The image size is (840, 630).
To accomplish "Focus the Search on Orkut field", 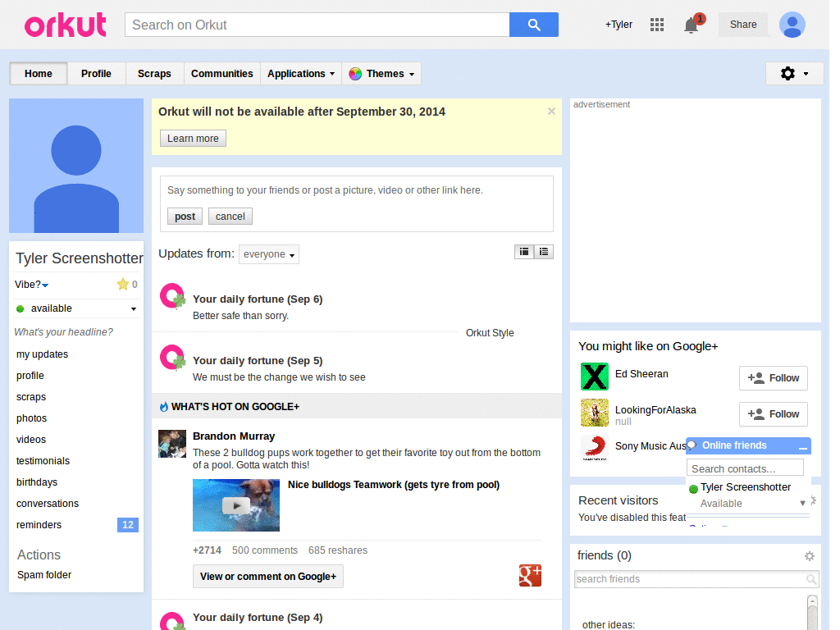I will click(x=317, y=25).
